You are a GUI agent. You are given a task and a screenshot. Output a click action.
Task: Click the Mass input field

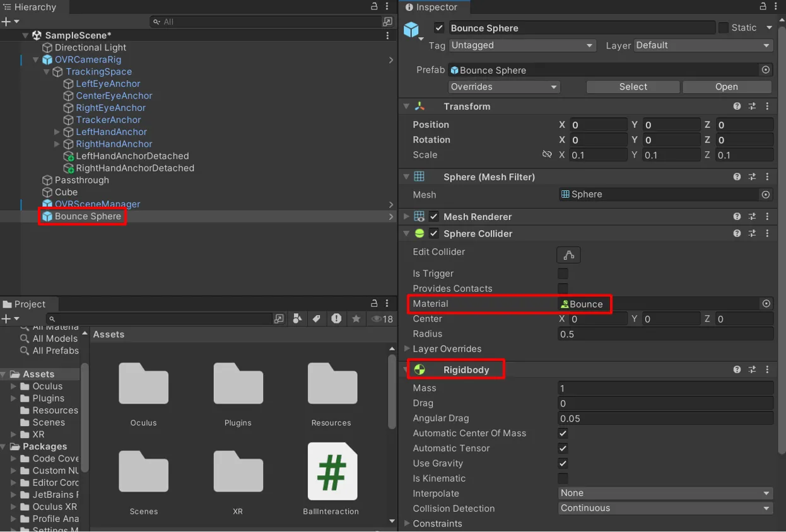(x=665, y=388)
